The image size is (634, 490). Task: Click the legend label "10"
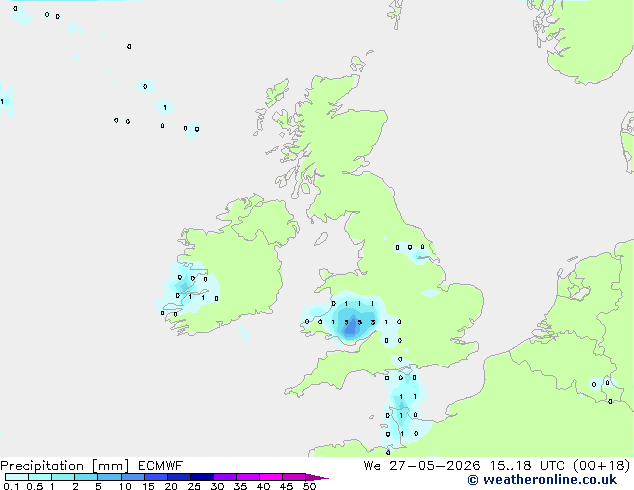(x=125, y=486)
